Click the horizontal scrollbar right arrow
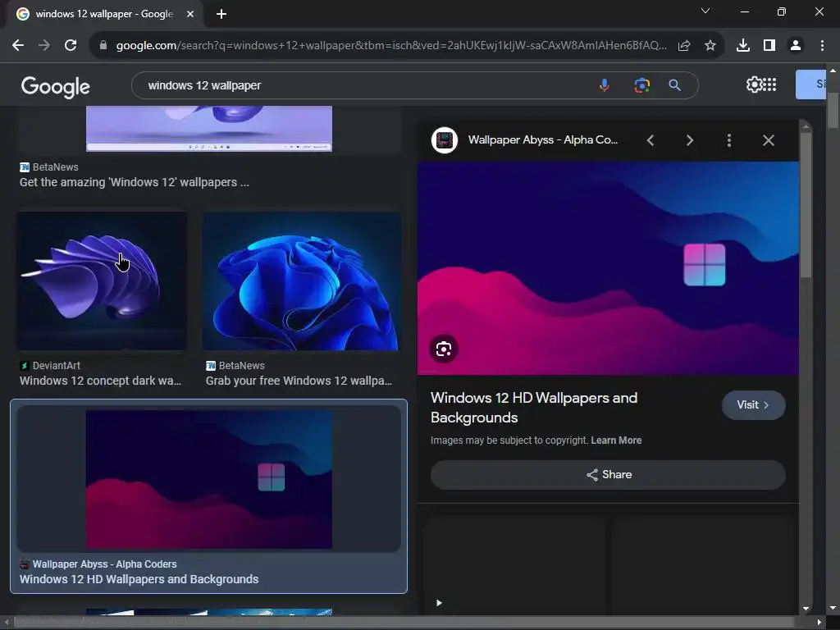The width and height of the screenshot is (840, 630). coord(819,622)
